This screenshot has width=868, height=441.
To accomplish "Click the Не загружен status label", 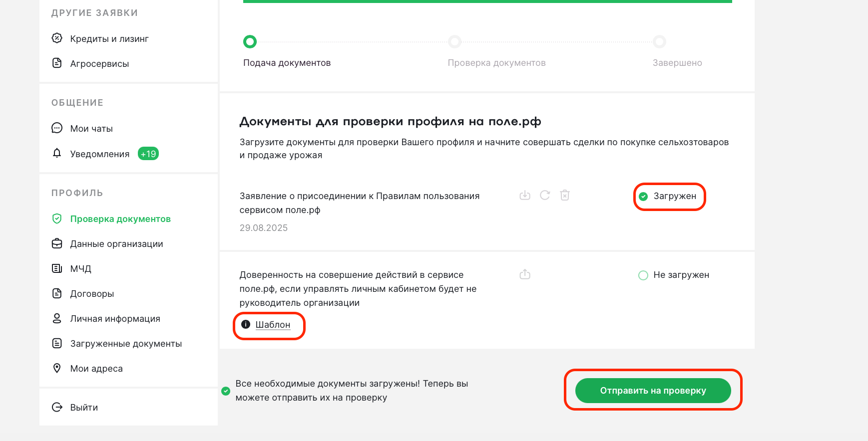I will point(681,275).
